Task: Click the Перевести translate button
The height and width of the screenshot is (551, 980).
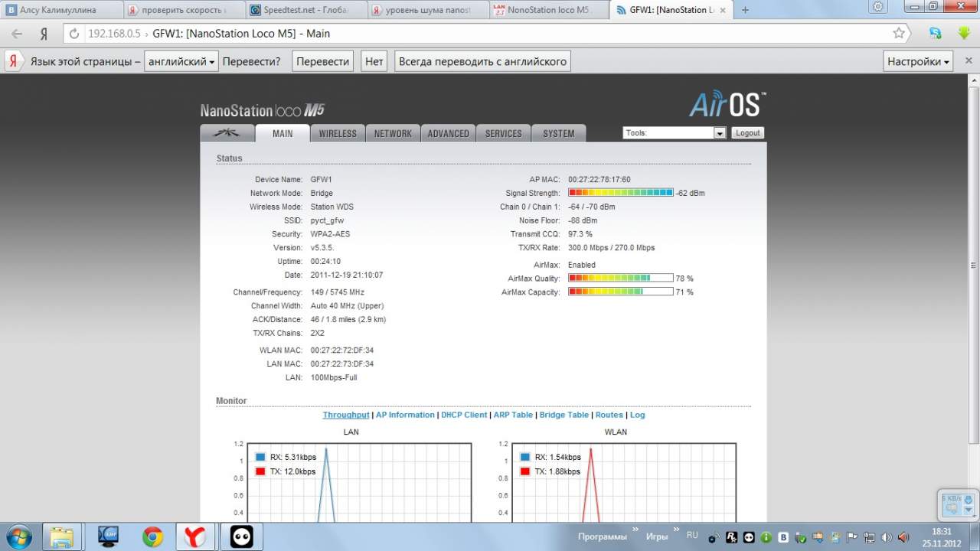Action: coord(323,61)
